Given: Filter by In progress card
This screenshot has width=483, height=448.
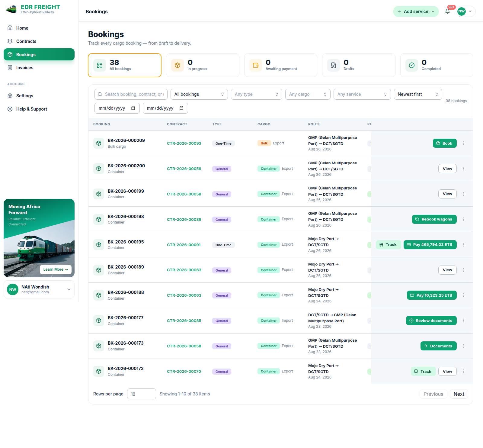Looking at the screenshot, I should coord(203,65).
